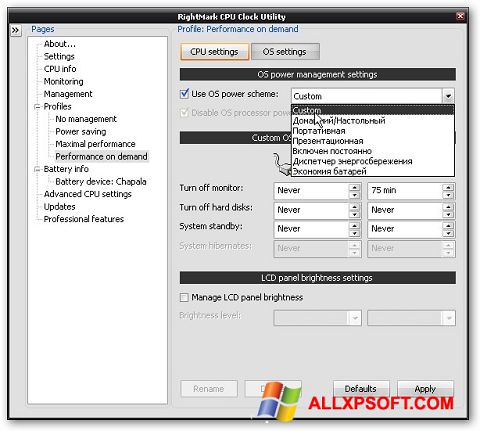Open the Updates page
This screenshot has width=480, height=431.
tap(59, 207)
